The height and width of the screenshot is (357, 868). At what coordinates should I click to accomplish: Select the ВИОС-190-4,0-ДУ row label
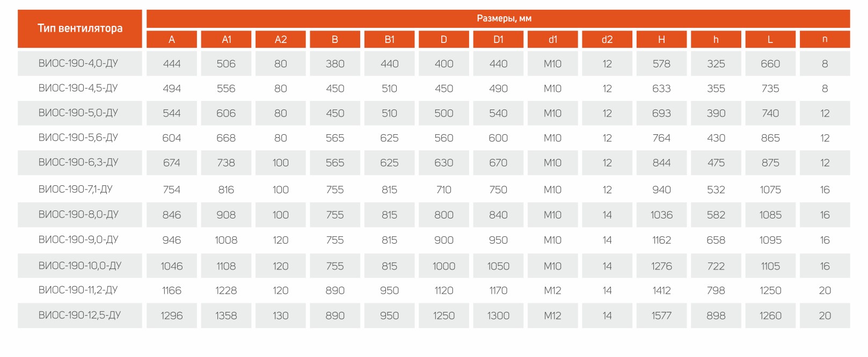(80, 63)
